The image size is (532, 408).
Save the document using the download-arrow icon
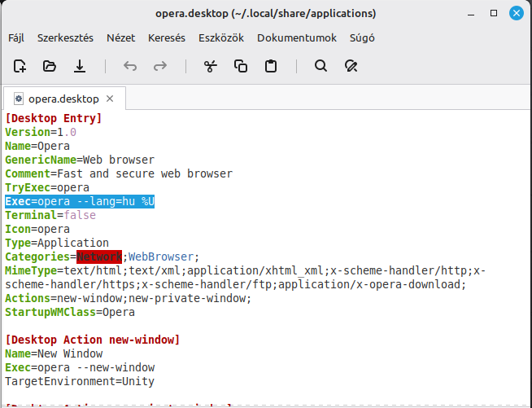tap(80, 66)
